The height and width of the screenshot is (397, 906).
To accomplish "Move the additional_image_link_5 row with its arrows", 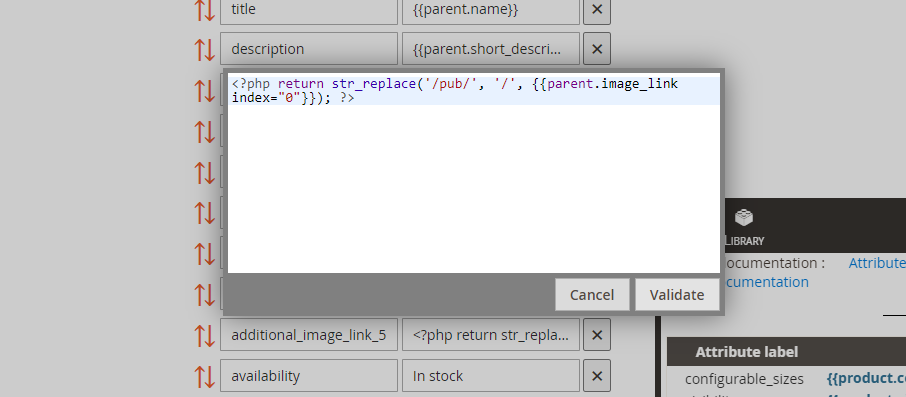I will (205, 335).
